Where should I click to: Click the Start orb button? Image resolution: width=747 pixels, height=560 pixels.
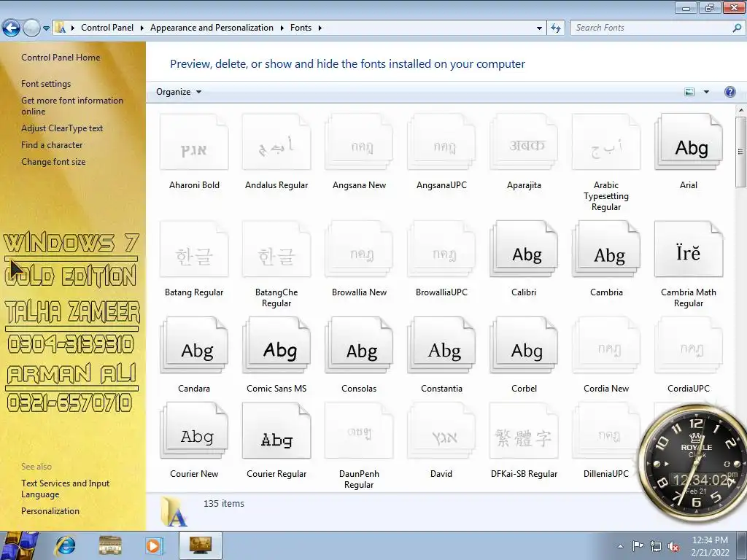click(x=20, y=545)
